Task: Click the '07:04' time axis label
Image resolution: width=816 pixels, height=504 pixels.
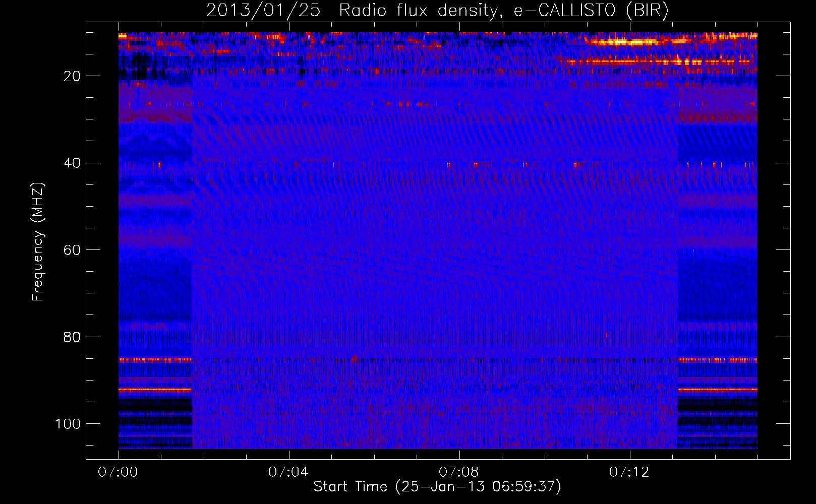Action: (x=288, y=472)
